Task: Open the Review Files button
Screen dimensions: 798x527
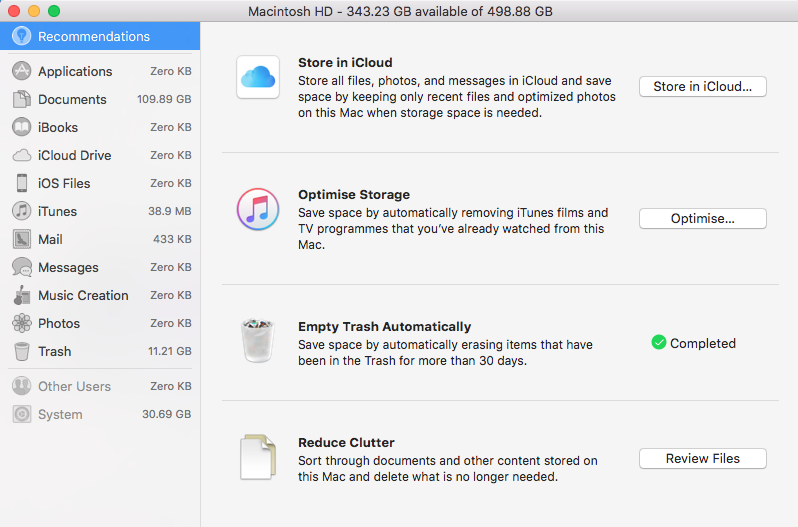Action: pyautogui.click(x=703, y=458)
